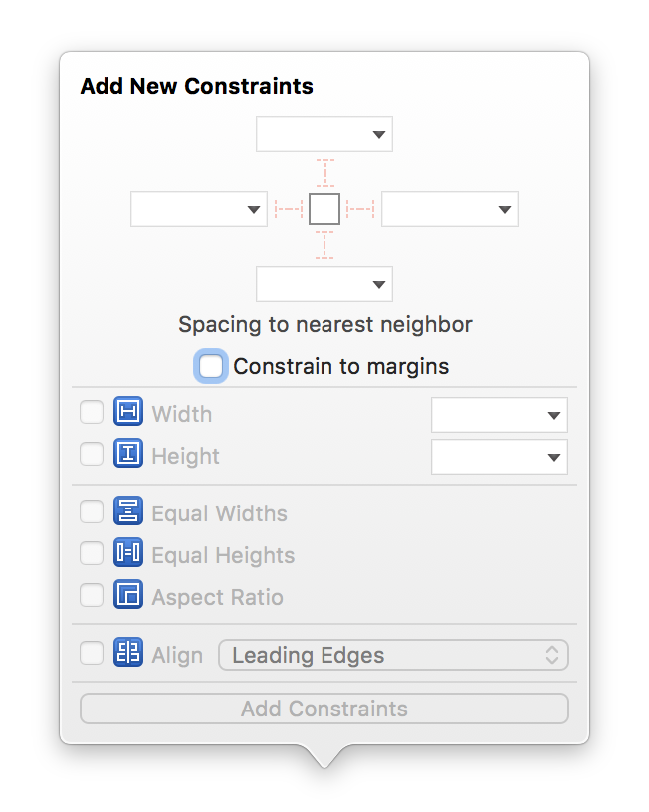
Task: Enable Constrain to margins
Action: click(x=210, y=366)
